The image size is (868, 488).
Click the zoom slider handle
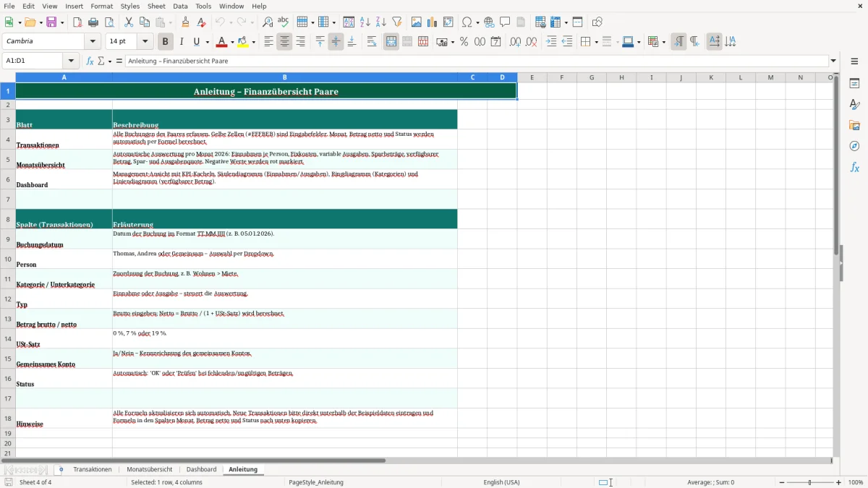(x=809, y=482)
